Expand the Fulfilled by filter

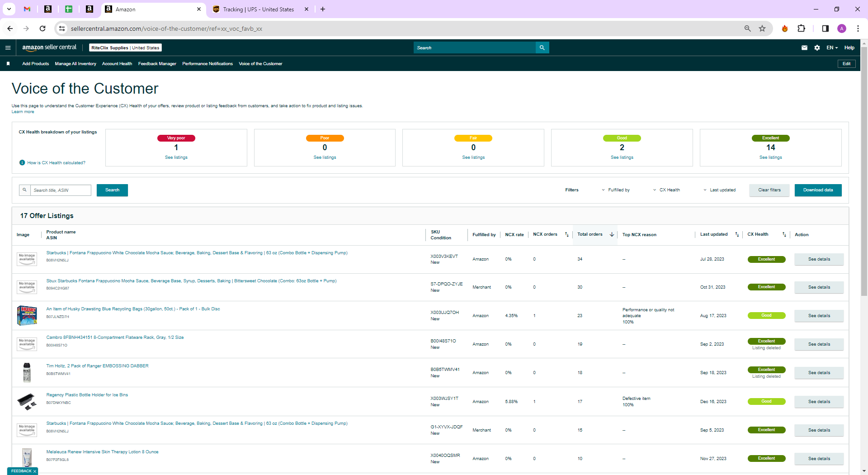[x=615, y=190]
